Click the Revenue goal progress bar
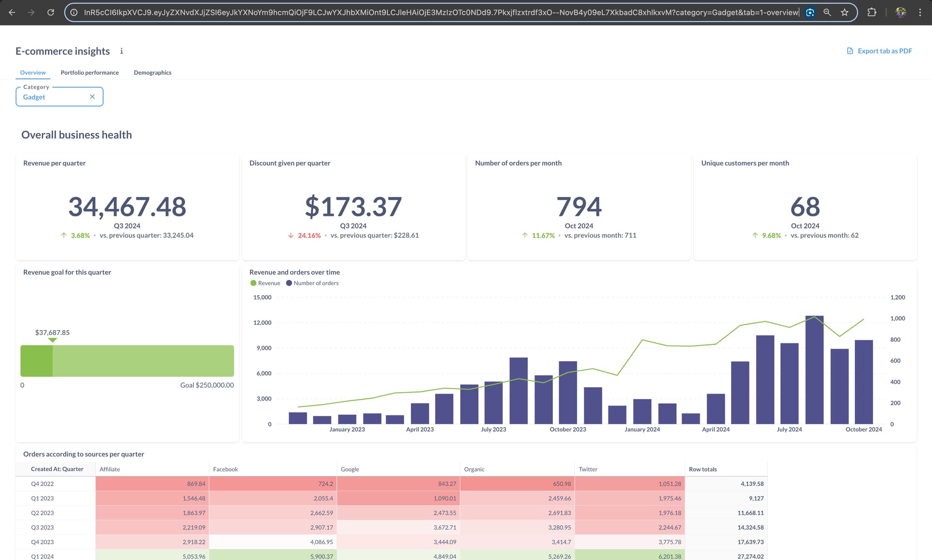 pyautogui.click(x=127, y=361)
